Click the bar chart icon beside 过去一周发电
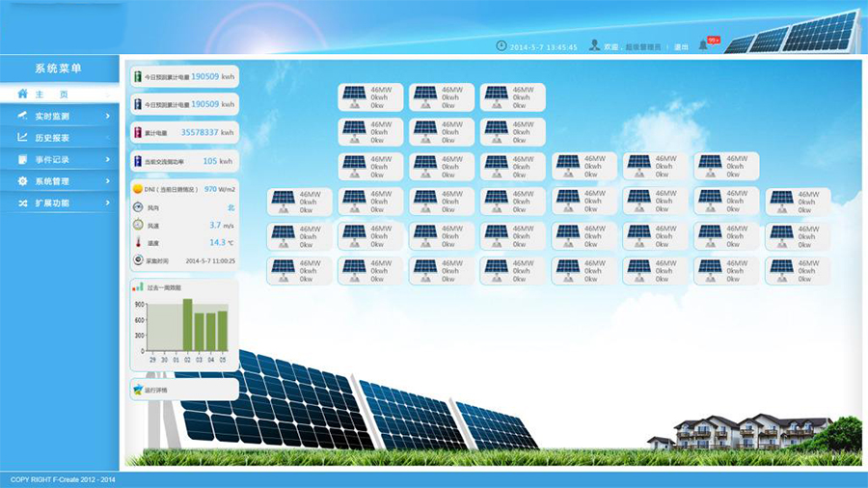Viewport: 868px width, 488px height. pyautogui.click(x=138, y=287)
